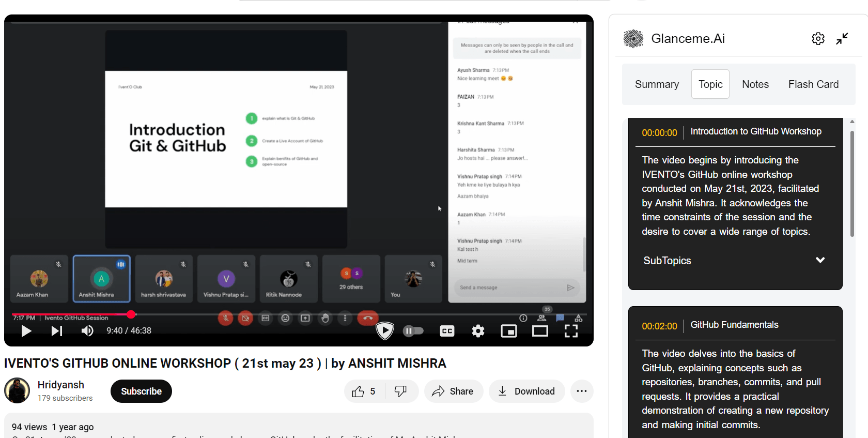Select the Topic tab
868x438 pixels.
(710, 84)
